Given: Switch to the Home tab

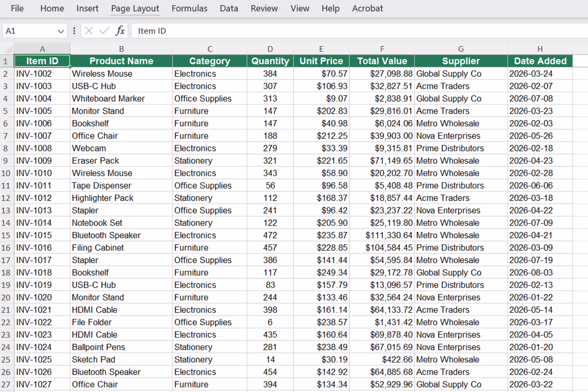Looking at the screenshot, I should pos(52,8).
